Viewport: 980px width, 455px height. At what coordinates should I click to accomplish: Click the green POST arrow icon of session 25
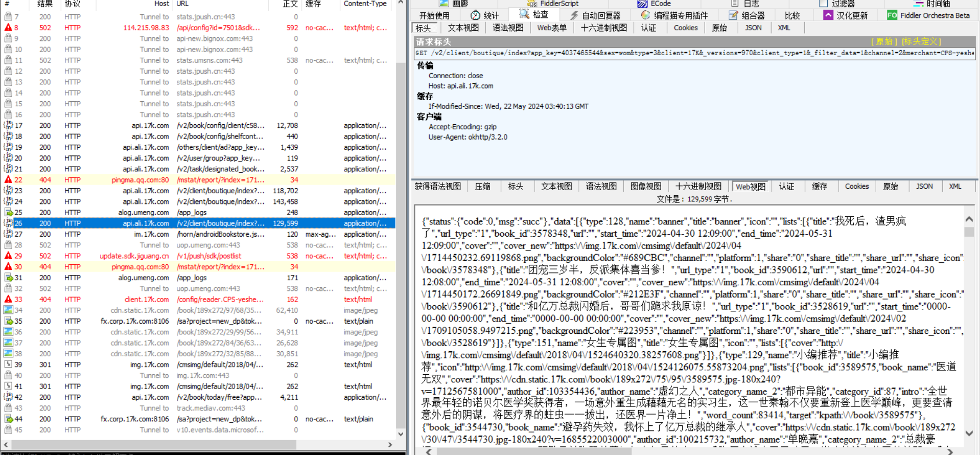[8, 212]
